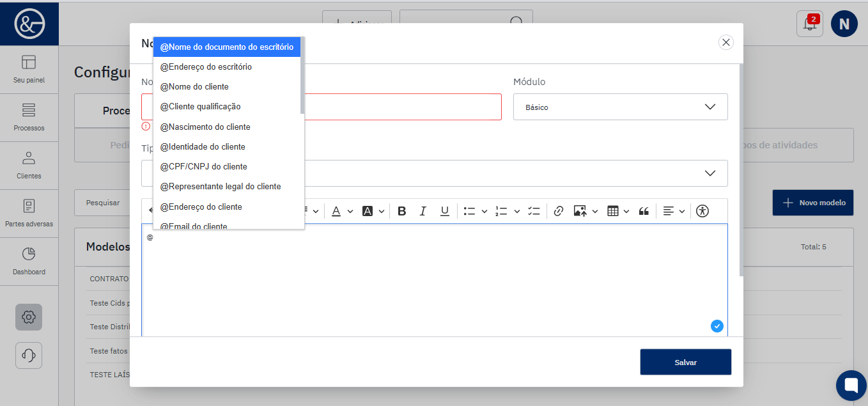Viewport: 868px width, 406px height.
Task: Open the Módulo dropdown showing Básico
Action: point(620,107)
